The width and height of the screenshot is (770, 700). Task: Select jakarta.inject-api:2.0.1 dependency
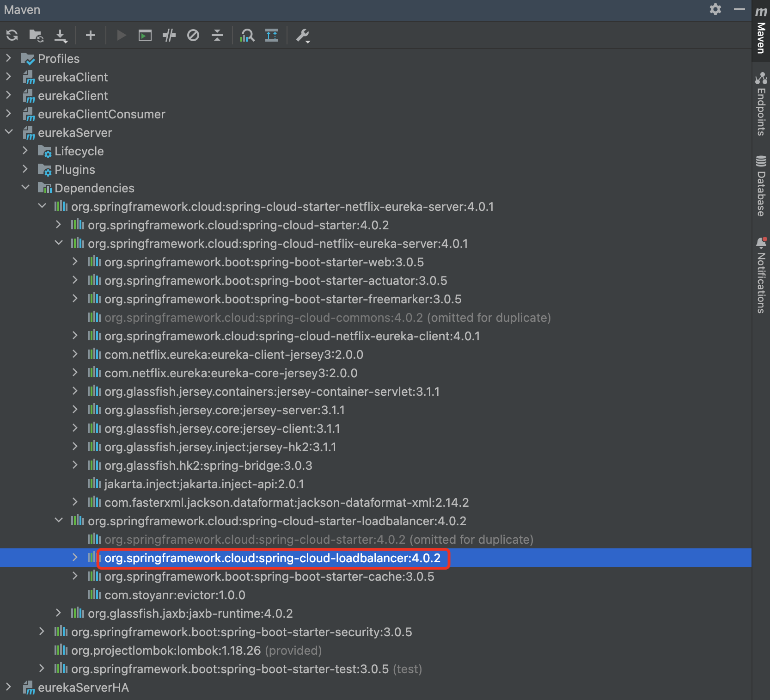376,484
